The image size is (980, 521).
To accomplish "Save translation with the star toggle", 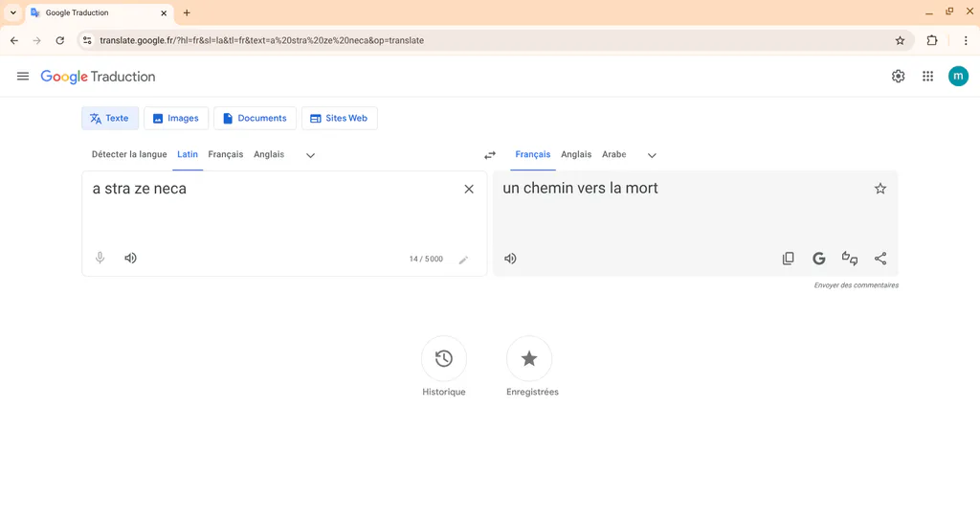I will tap(880, 189).
